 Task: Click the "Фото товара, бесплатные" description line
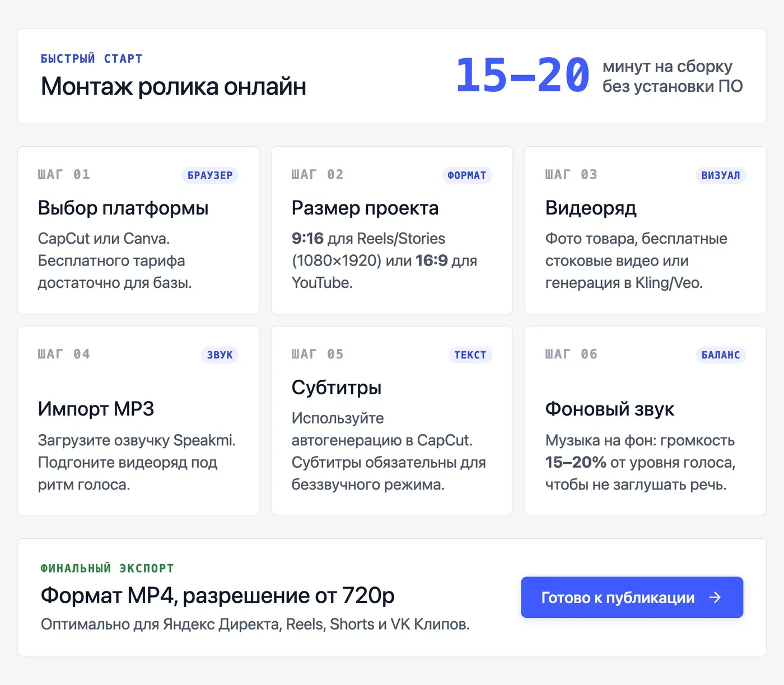point(636,239)
